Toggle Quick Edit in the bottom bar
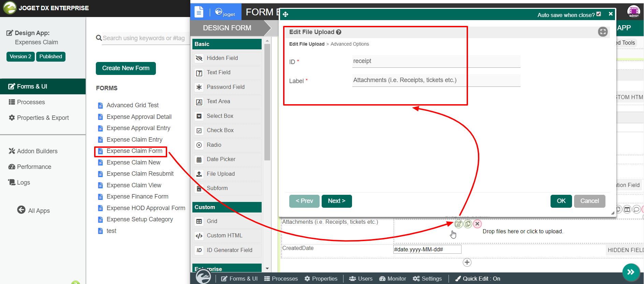 (478, 279)
